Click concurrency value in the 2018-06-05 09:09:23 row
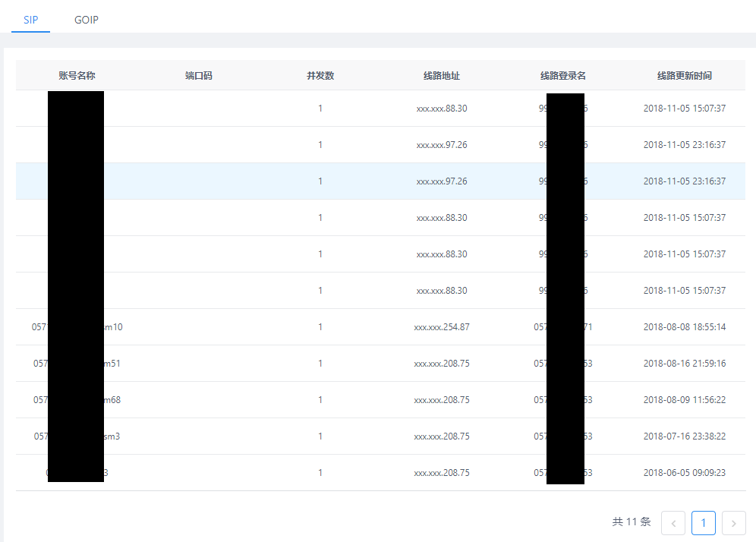 coord(320,473)
